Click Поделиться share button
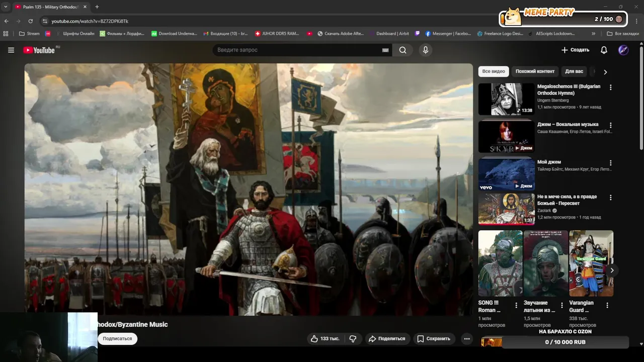644x362 pixels. (387, 339)
